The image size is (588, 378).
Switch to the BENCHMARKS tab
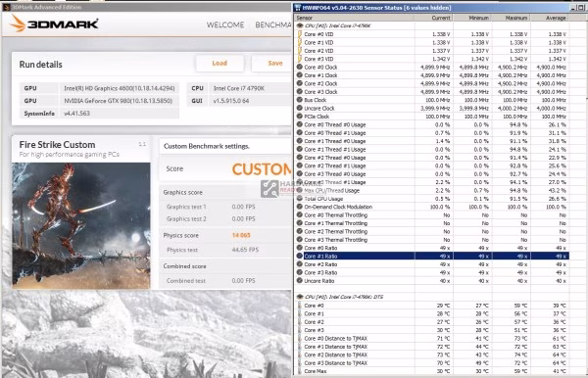(x=273, y=24)
